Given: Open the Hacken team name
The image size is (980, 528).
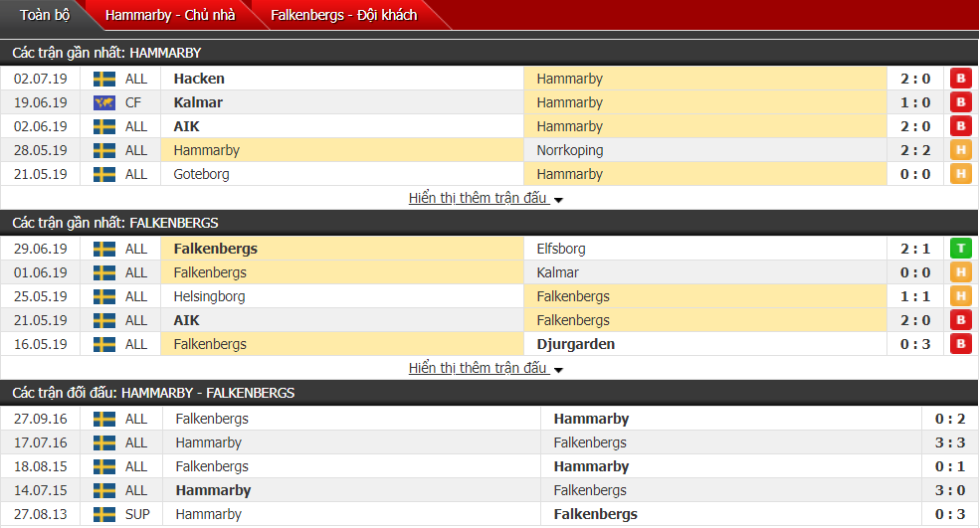Looking at the screenshot, I should (199, 79).
